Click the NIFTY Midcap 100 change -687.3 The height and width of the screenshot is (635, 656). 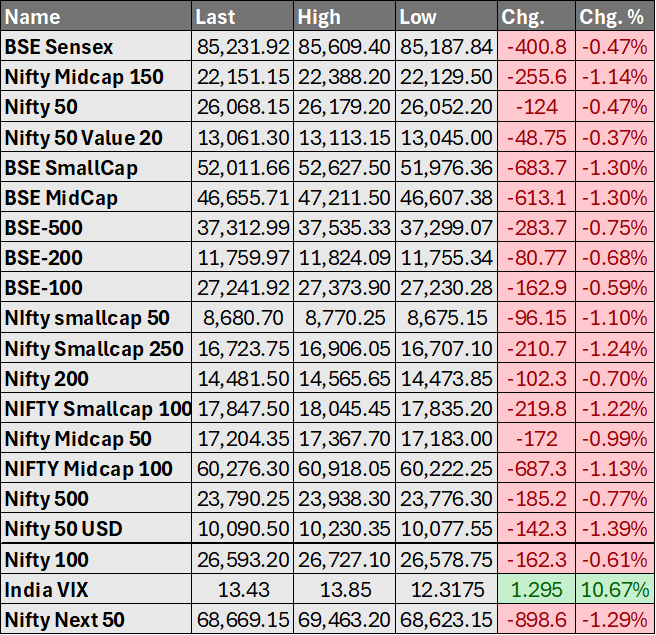(x=536, y=469)
